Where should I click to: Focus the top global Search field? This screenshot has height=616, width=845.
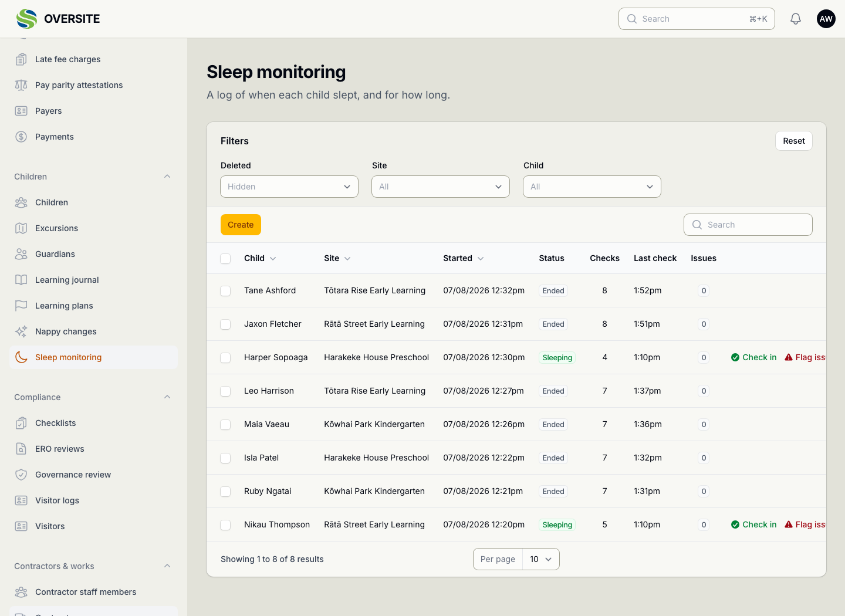[x=697, y=19]
